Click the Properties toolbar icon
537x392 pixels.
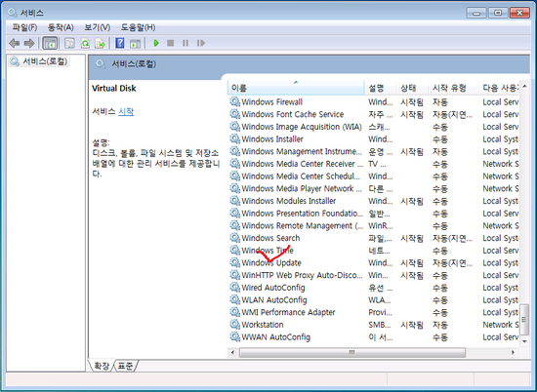(x=69, y=43)
